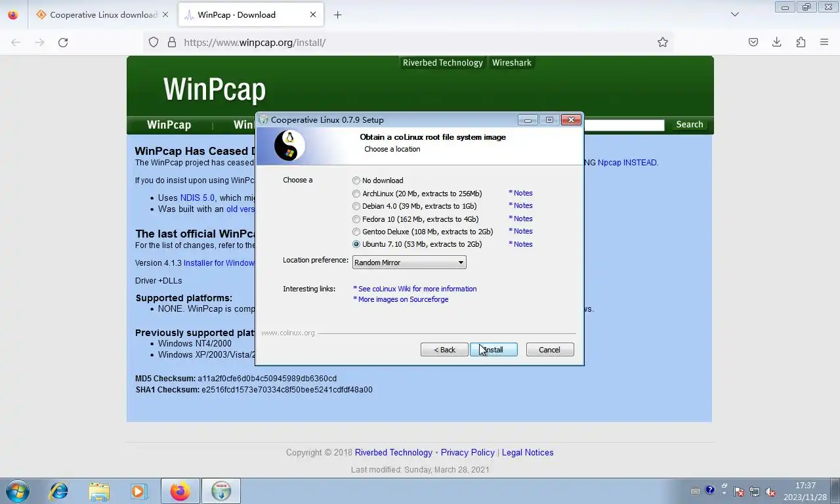
Task: Open Windows Media Player from taskbar
Action: point(138,491)
